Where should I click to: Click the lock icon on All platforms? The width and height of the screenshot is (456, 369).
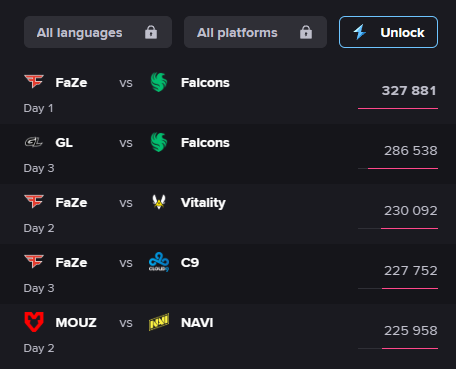coord(306,32)
